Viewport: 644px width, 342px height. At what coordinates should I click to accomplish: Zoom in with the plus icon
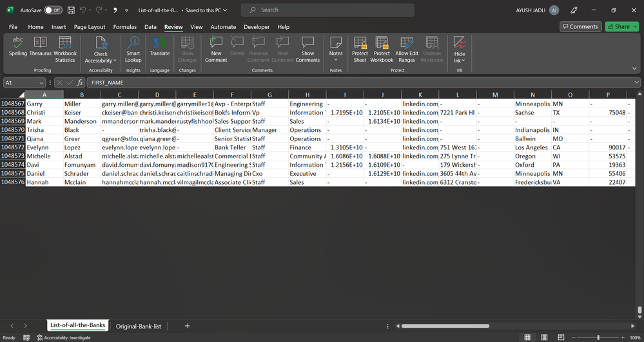[623, 337]
